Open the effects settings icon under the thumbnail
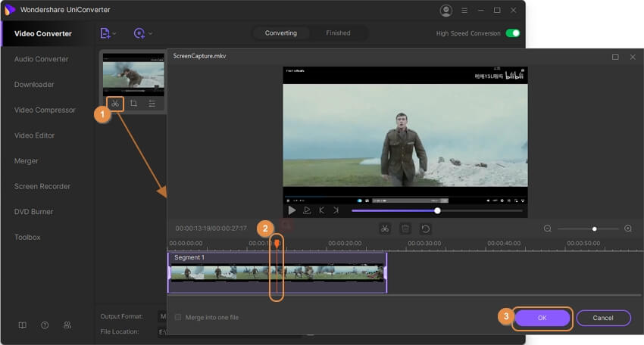The width and height of the screenshot is (644, 345). click(152, 103)
